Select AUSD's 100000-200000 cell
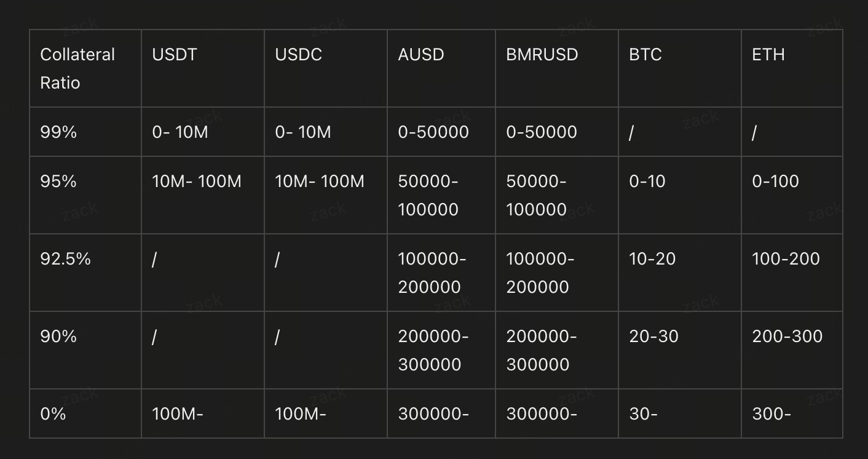 click(x=432, y=273)
